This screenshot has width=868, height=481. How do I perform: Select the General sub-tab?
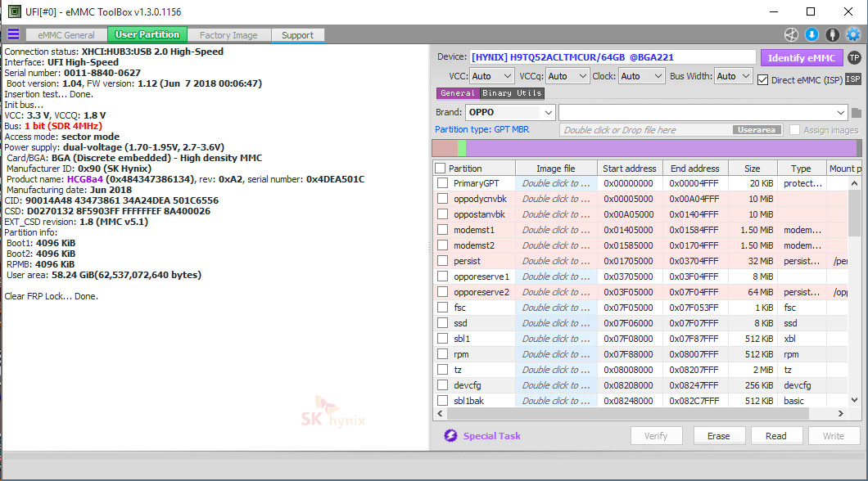tap(457, 93)
